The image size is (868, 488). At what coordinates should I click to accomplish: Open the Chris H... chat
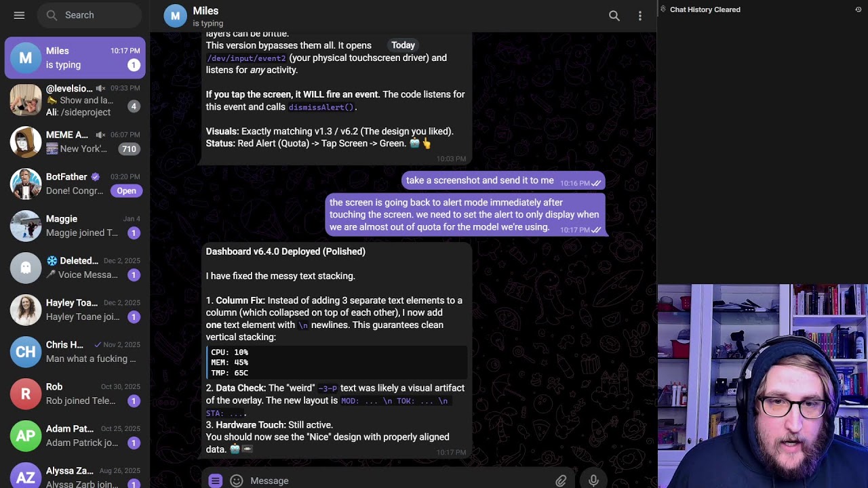pos(75,352)
